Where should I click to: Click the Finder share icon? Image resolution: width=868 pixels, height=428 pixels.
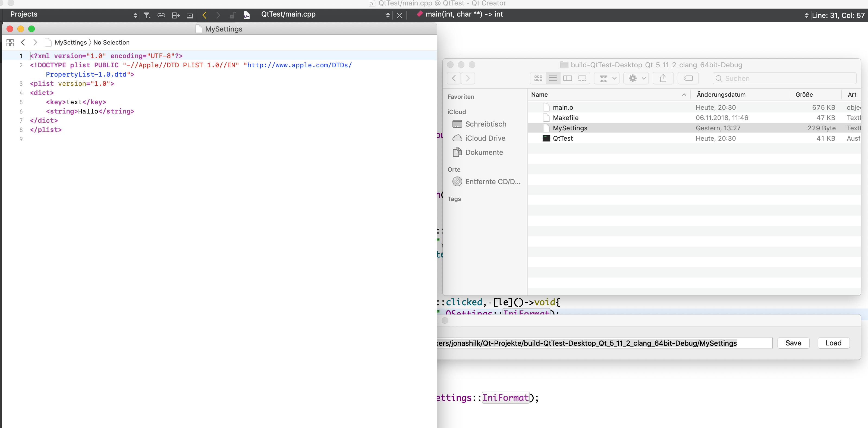tap(663, 78)
